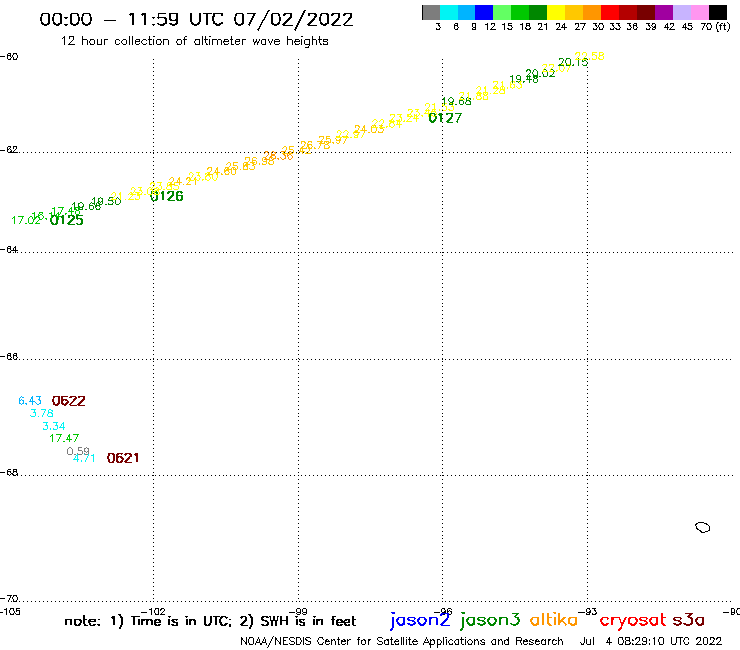Click the wave height value 3.78
The height and width of the screenshot is (650, 740).
tap(42, 414)
